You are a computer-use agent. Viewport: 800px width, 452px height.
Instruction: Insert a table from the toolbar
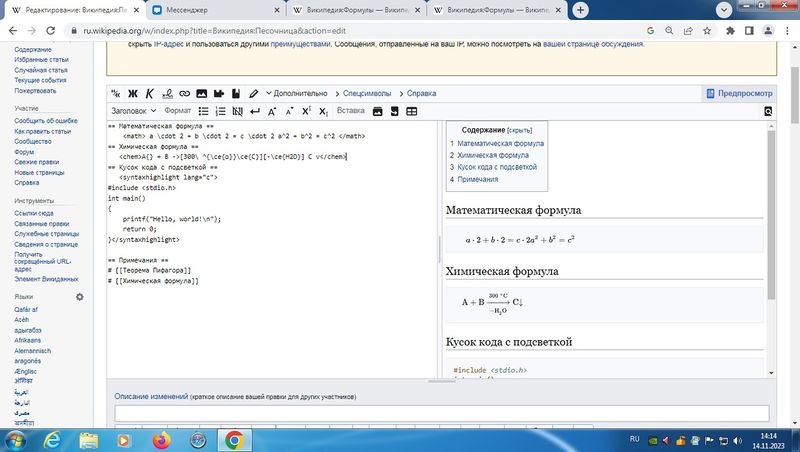point(411,111)
